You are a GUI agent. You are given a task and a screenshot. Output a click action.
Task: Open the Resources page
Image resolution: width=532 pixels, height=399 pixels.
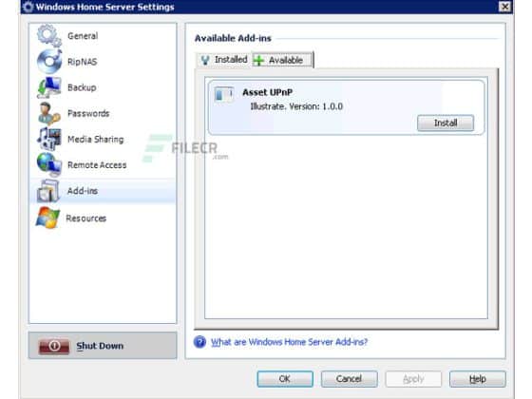point(85,218)
